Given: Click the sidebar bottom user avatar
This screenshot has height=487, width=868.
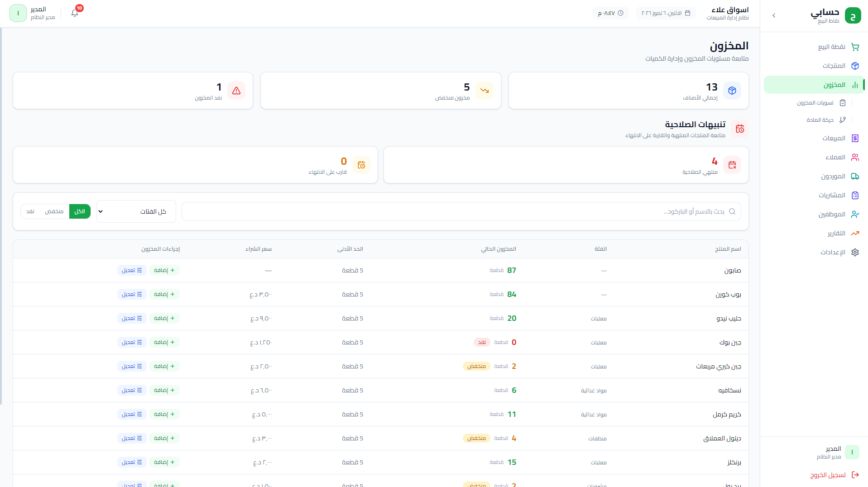Looking at the screenshot, I should coord(852,452).
